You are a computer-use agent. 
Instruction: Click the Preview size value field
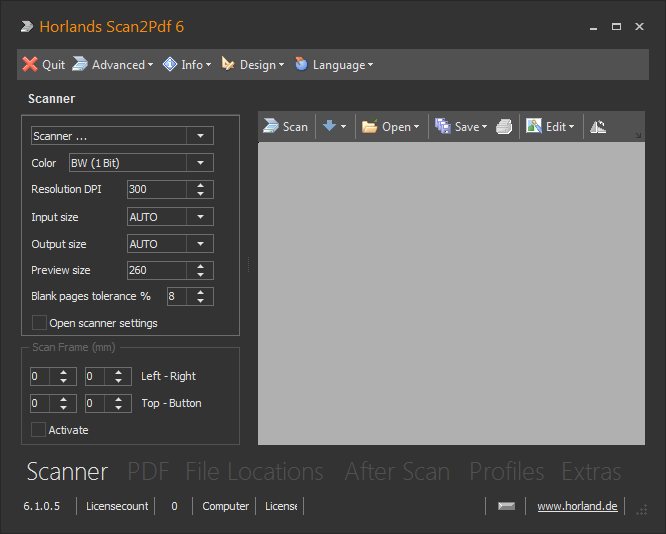pyautogui.click(x=157, y=270)
